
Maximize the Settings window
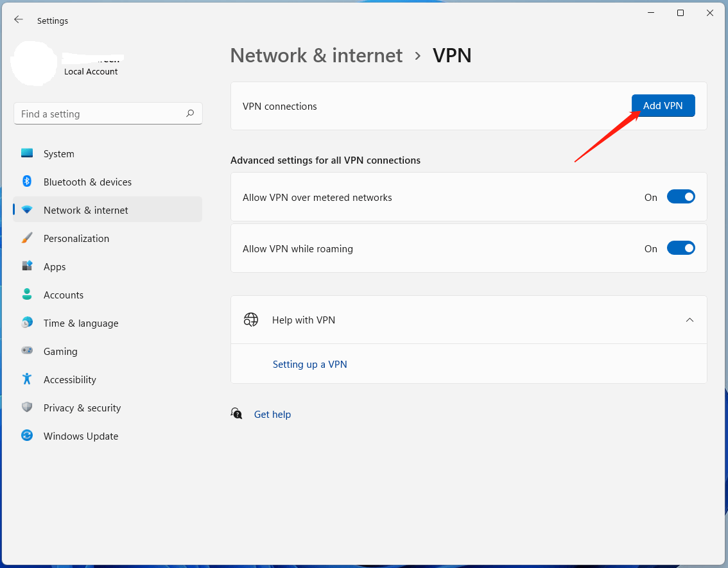point(680,13)
